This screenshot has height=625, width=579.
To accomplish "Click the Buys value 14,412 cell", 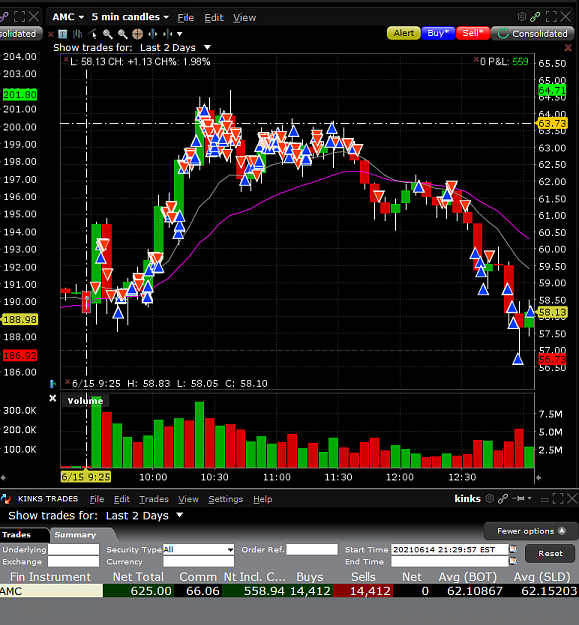I will [x=310, y=591].
